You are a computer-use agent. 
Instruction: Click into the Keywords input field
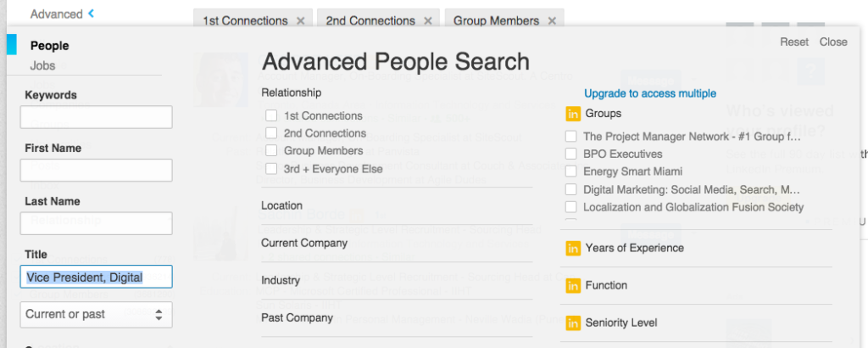click(96, 117)
